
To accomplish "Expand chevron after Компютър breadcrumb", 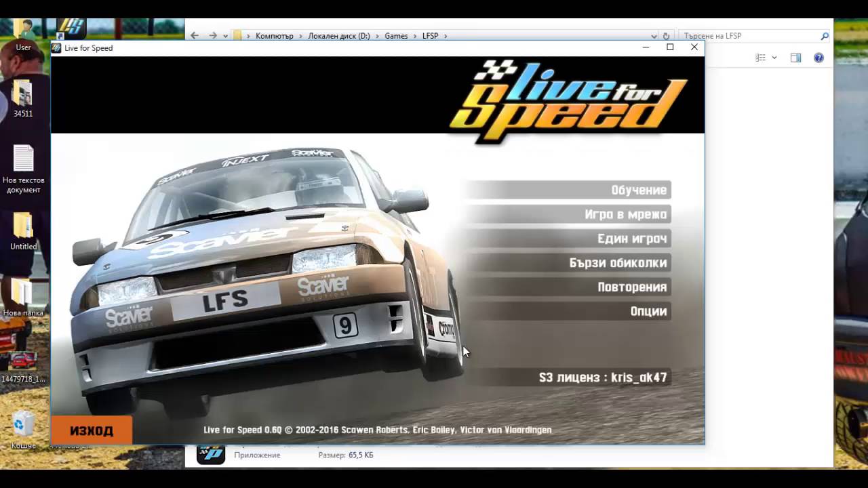I will (300, 36).
